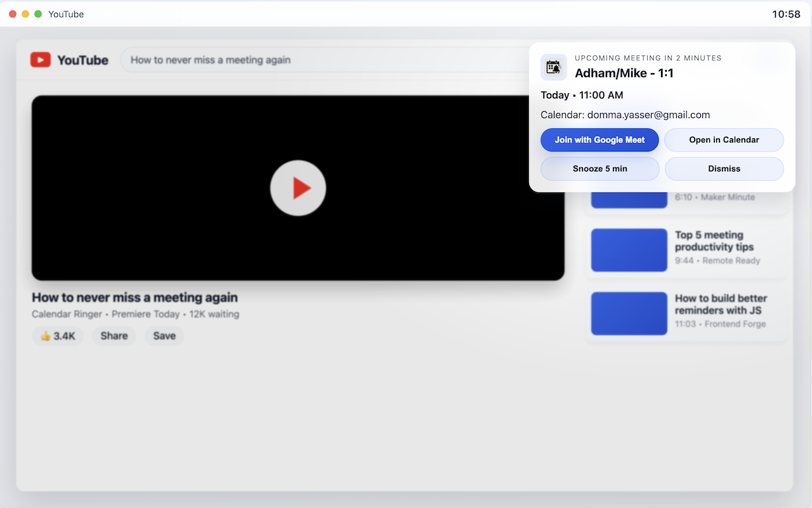
Task: Click the '9:44 • Remote Ready' video info
Action: 717,260
